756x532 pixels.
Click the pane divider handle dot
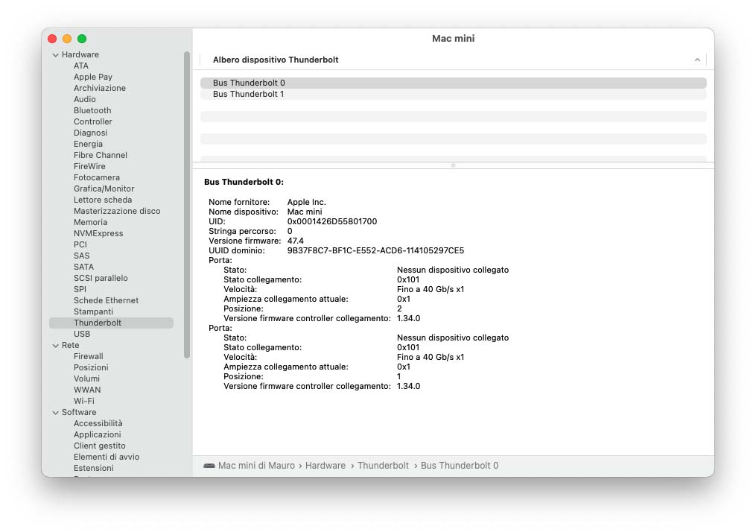click(453, 165)
